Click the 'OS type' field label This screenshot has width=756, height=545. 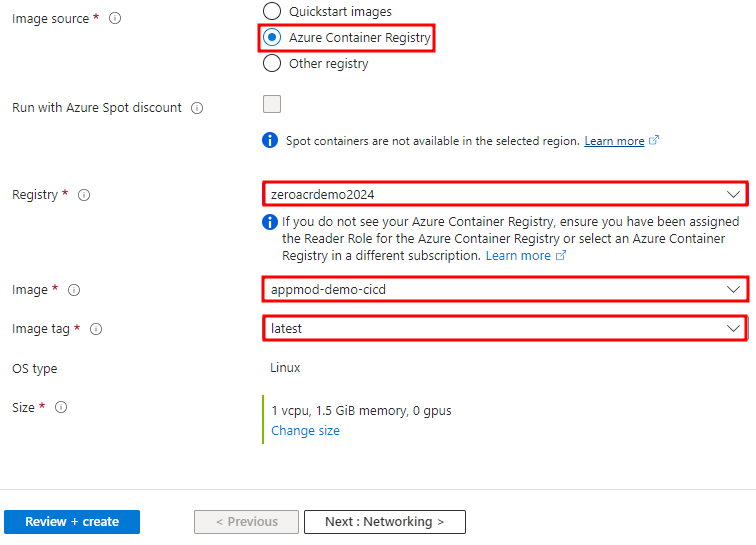[x=35, y=368]
